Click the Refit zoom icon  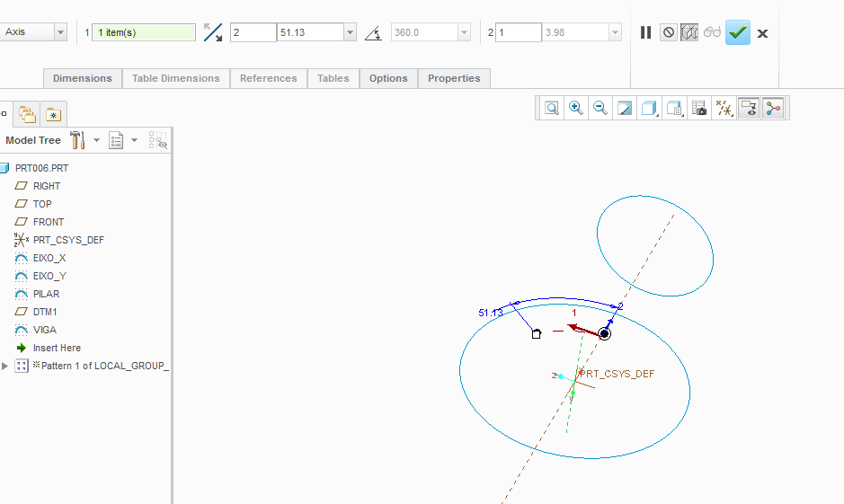click(552, 108)
